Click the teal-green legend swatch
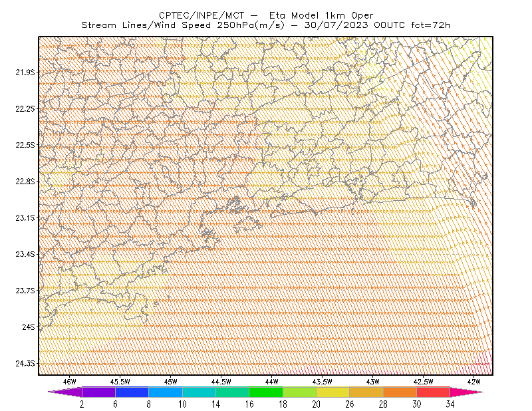Screen dimensions: 532x411 (x=232, y=392)
